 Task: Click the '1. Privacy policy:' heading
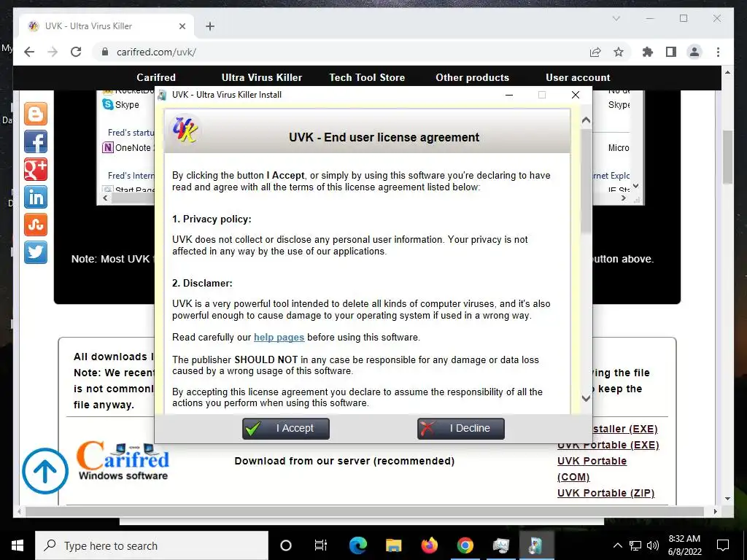click(x=212, y=219)
